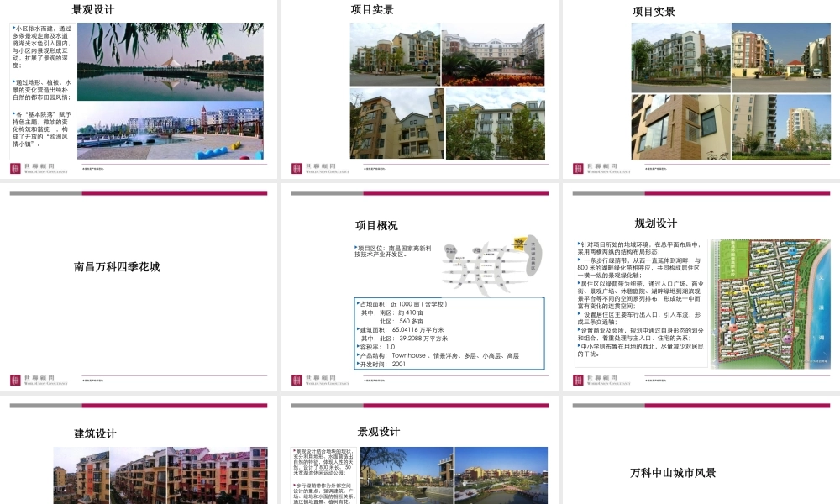
Task: Click the bullet 中小学则布置在用地的西北
Action: click(640, 350)
